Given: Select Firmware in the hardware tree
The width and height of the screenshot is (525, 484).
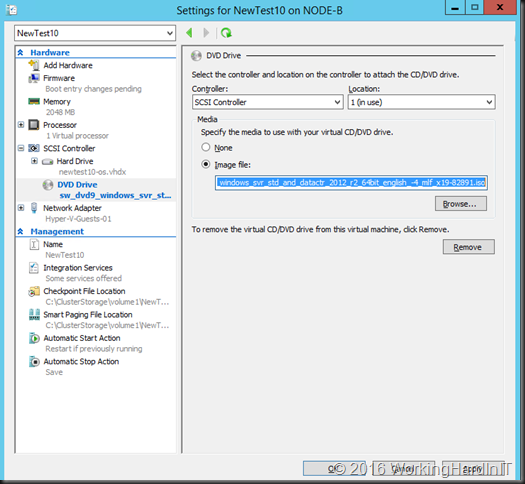Looking at the screenshot, I should (x=59, y=78).
